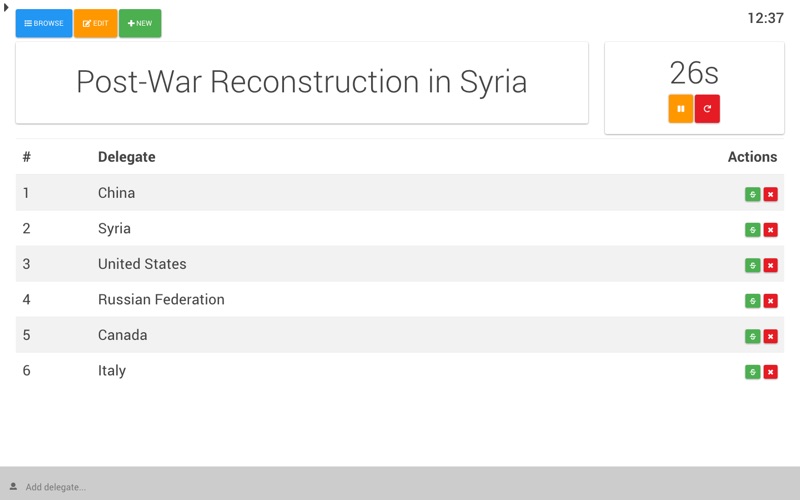Open the Browse list

click(44, 23)
